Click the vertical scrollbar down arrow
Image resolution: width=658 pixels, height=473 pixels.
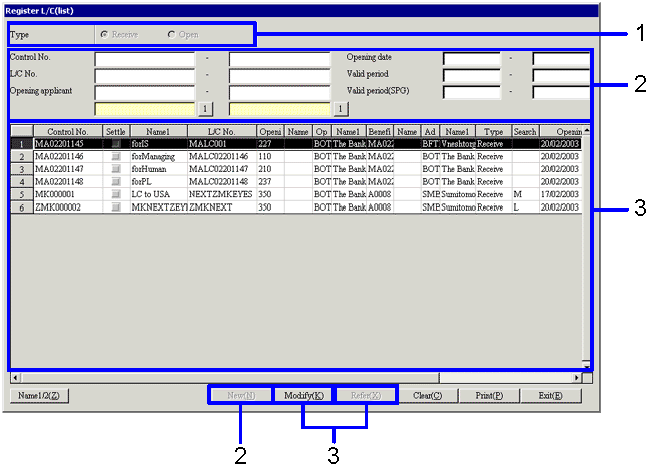587,364
